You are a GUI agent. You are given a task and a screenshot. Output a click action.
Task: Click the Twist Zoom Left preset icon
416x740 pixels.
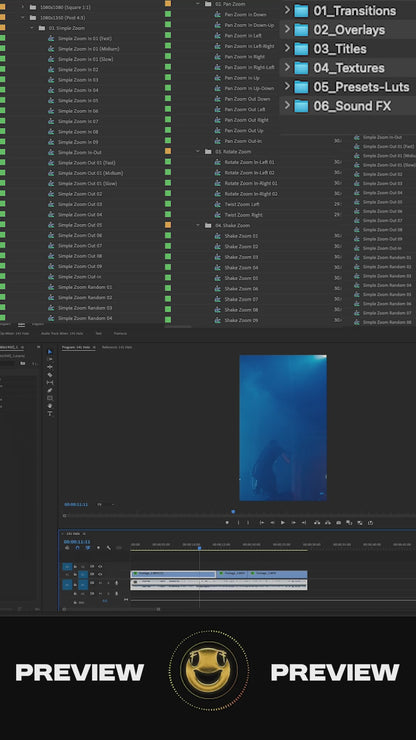pyautogui.click(x=218, y=204)
